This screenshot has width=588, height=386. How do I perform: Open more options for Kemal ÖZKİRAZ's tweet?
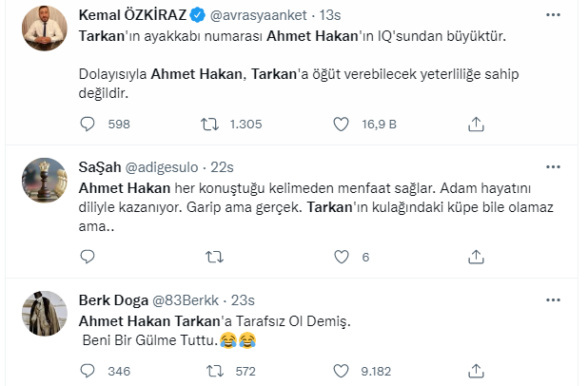(553, 15)
